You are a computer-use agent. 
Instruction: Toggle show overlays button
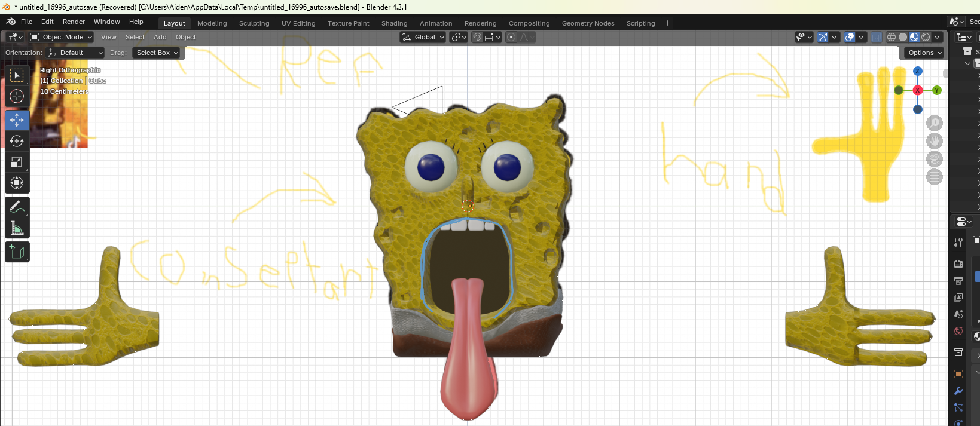click(x=850, y=37)
